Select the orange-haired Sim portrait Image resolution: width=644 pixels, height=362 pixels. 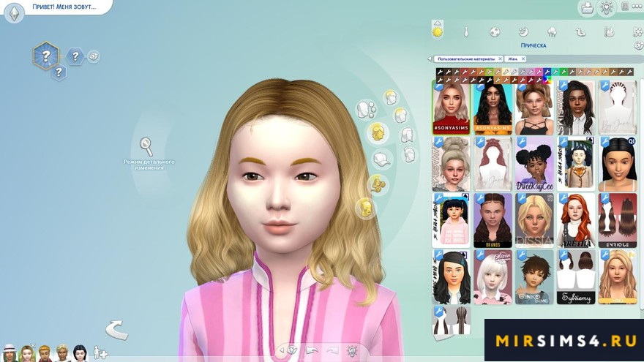click(45, 353)
